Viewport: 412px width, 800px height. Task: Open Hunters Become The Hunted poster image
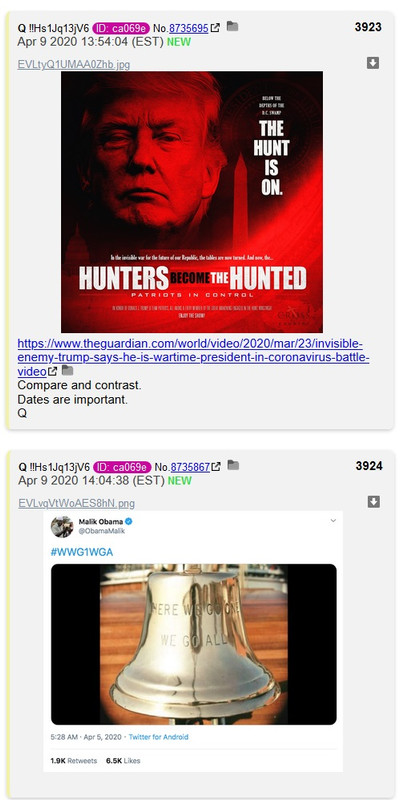click(x=192, y=202)
